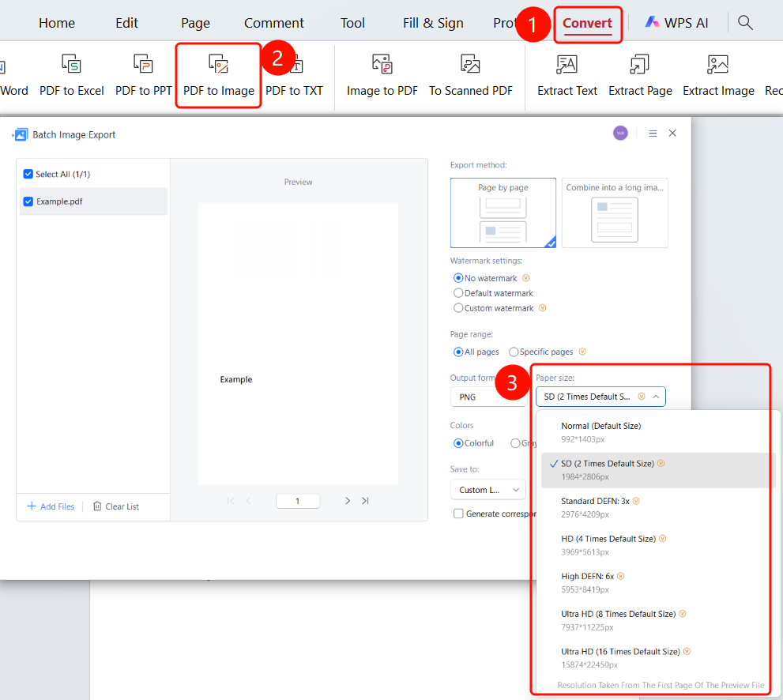Open the Fill & Sign tab

point(433,23)
